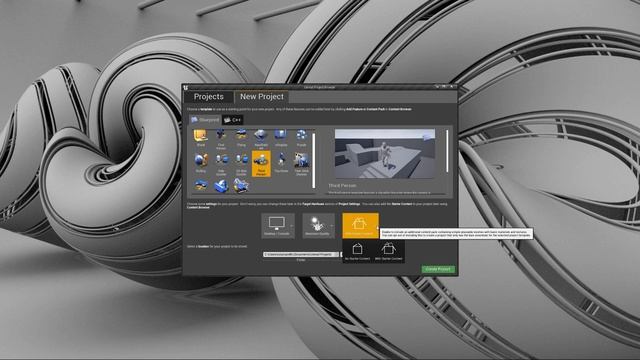Open the Blueprint templates tab
The height and width of the screenshot is (360, 640).
point(205,120)
